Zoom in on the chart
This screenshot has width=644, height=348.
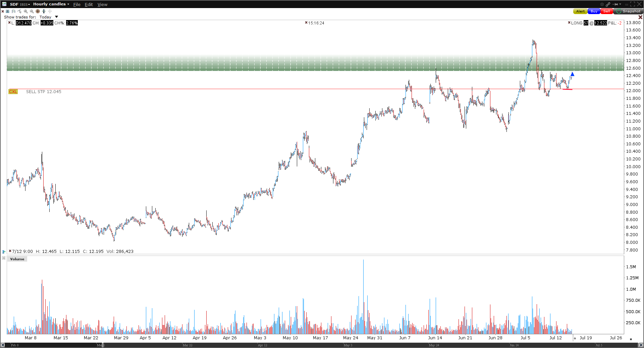coord(26,11)
